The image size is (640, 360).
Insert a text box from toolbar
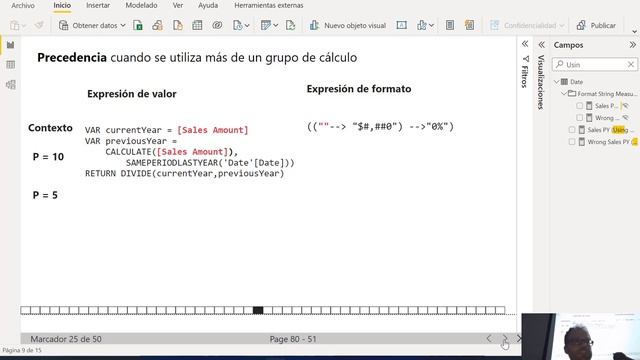pos(401,25)
